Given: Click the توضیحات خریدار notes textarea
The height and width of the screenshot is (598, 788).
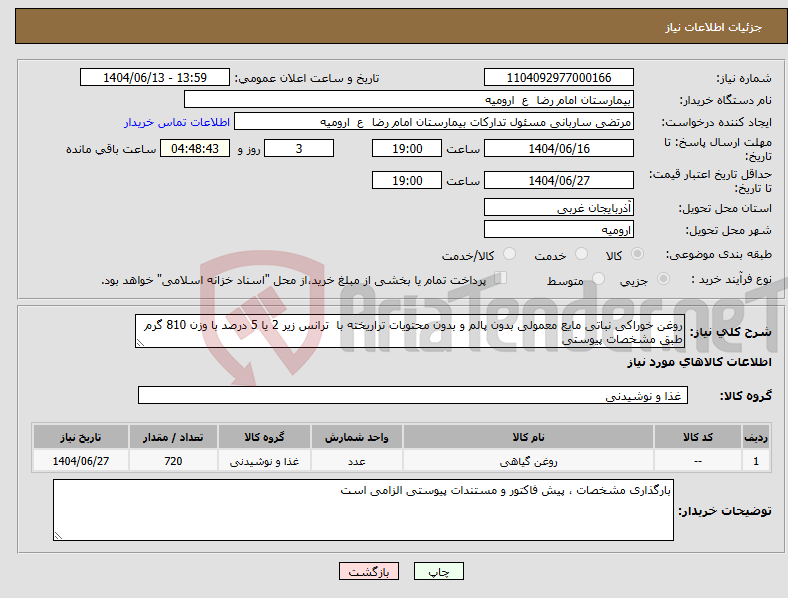Looking at the screenshot, I should tap(363, 510).
